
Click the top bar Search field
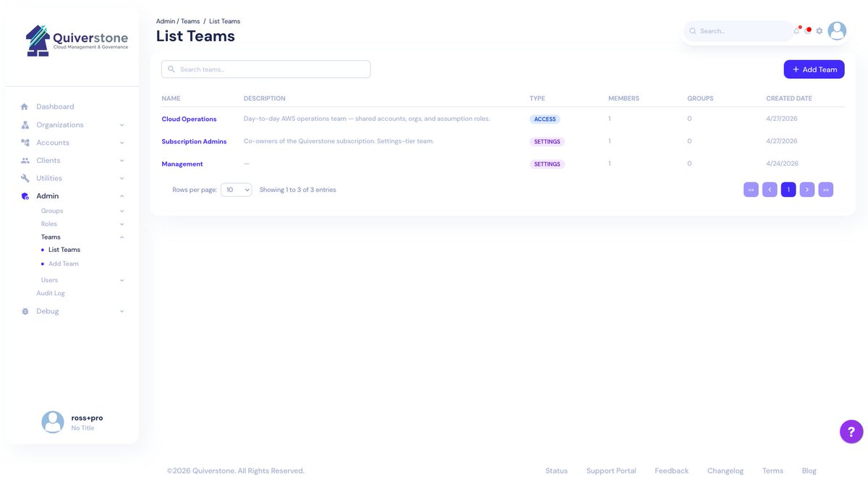(738, 31)
